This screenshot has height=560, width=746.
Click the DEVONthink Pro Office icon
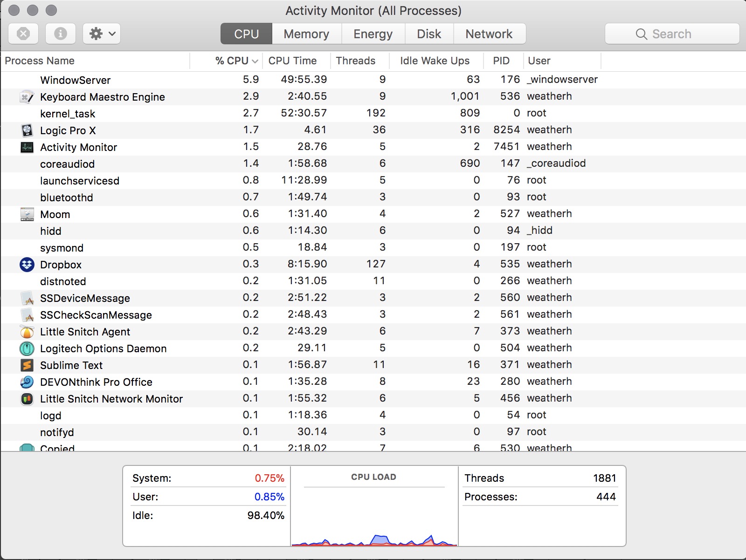[27, 382]
